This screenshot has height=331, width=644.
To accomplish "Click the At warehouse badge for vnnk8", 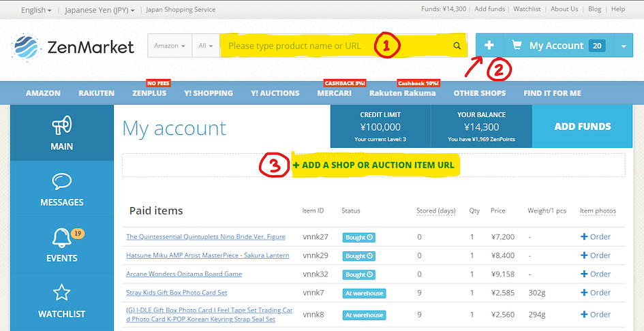I will [x=365, y=315].
